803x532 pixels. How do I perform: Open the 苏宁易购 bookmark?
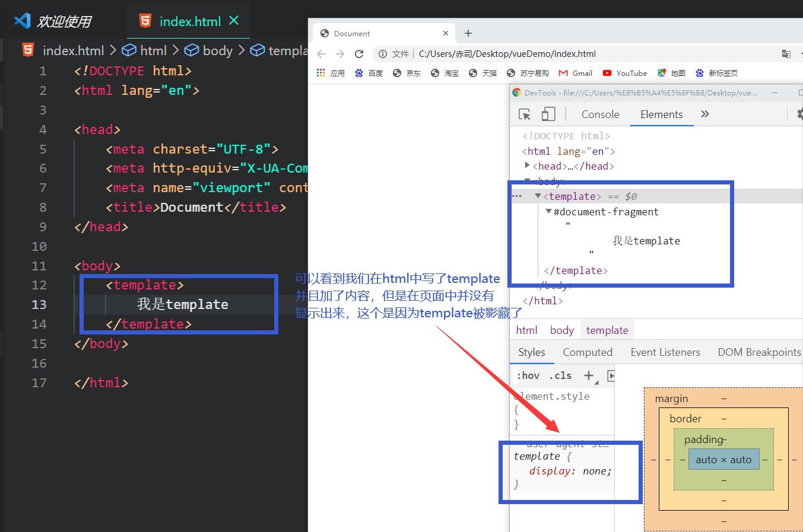[528, 73]
